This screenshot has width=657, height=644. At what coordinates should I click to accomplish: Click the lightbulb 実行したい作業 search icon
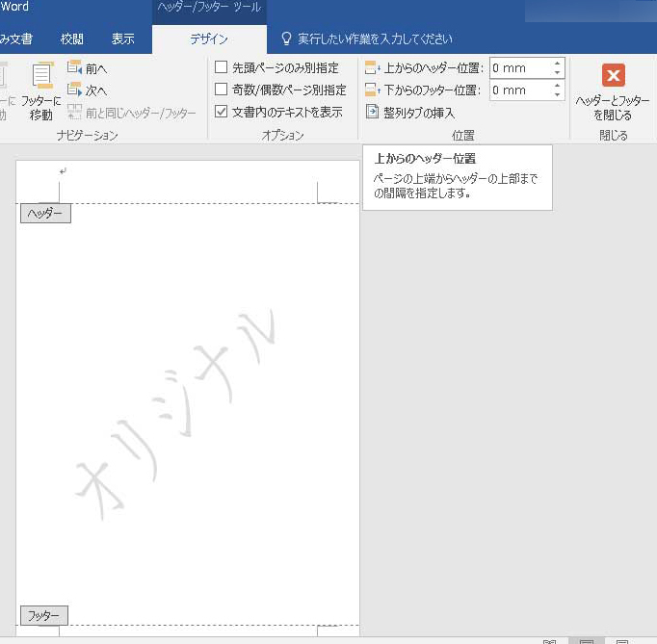click(x=286, y=39)
